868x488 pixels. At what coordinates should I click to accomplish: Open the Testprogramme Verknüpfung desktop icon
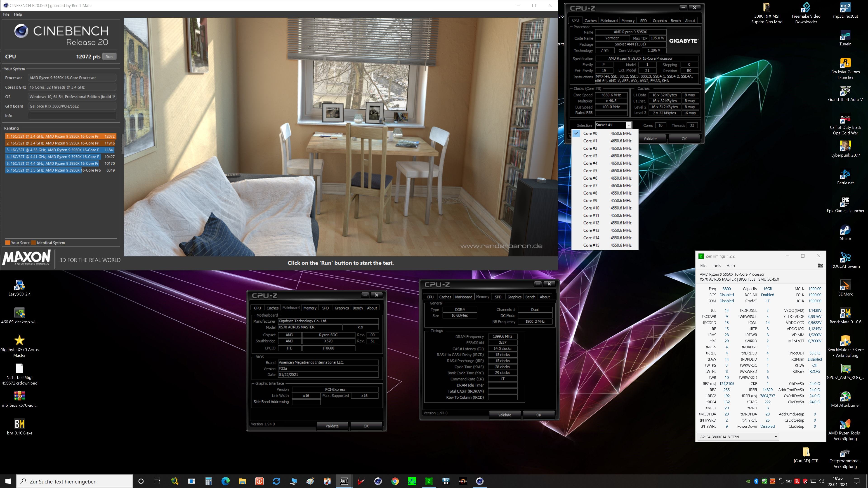[x=845, y=458]
